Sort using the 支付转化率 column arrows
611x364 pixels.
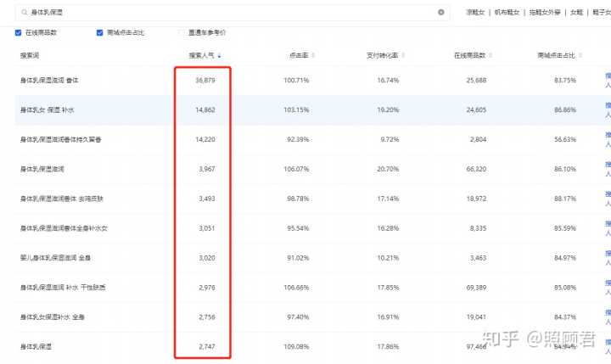click(402, 55)
